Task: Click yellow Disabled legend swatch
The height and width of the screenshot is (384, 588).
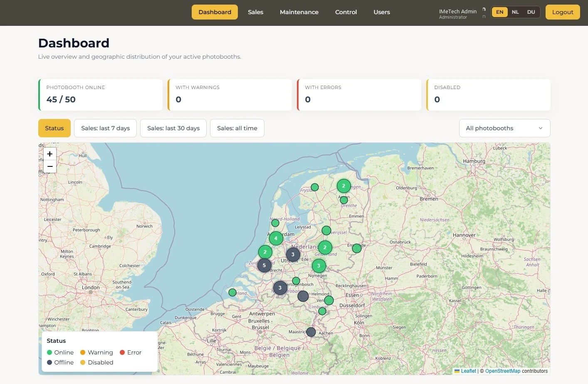Action: click(83, 362)
